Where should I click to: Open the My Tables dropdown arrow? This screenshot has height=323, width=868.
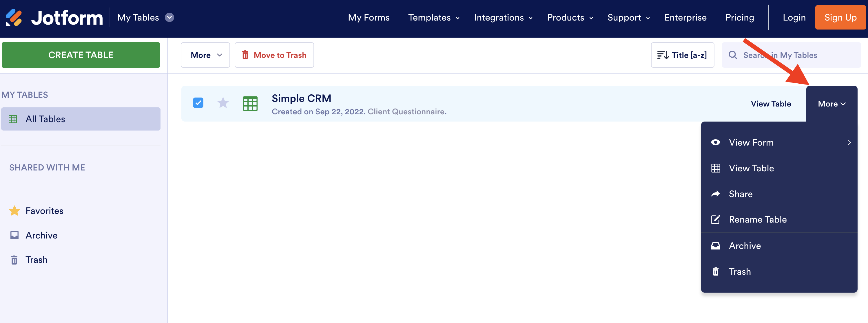click(169, 17)
